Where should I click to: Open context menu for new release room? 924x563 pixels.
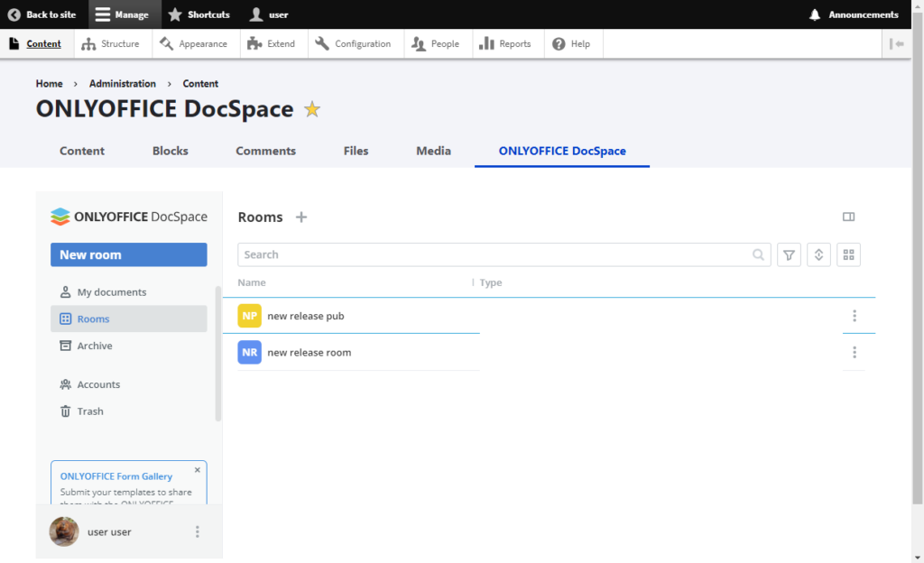[x=855, y=352]
